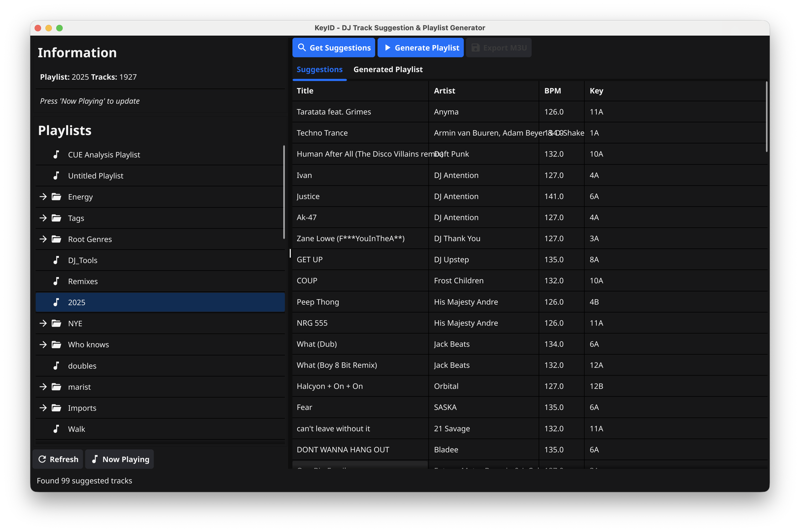The width and height of the screenshot is (800, 532).
Task: Expand the Who knows folder arrow
Action: pyautogui.click(x=43, y=344)
